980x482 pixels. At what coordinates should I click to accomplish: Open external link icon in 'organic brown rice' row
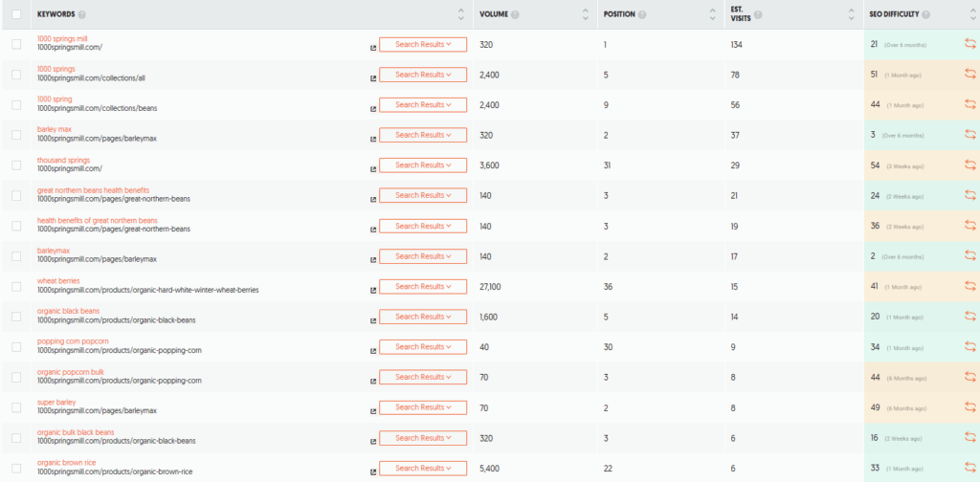pos(373,472)
